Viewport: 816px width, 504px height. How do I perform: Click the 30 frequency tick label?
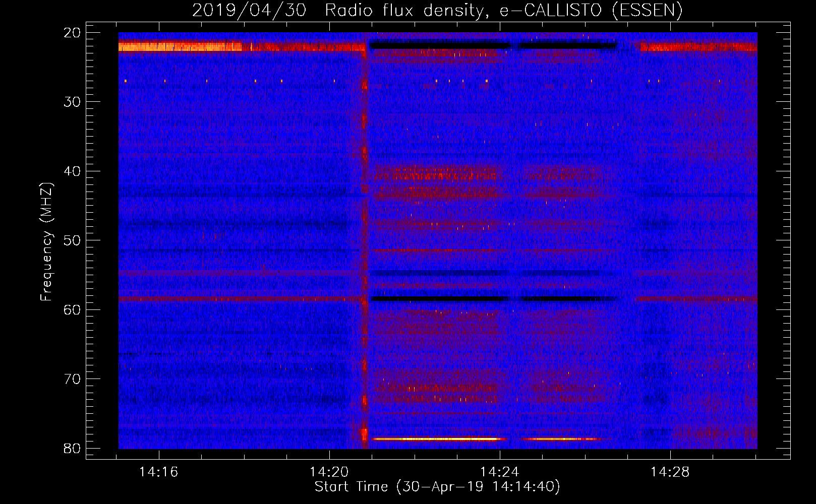pos(72,102)
